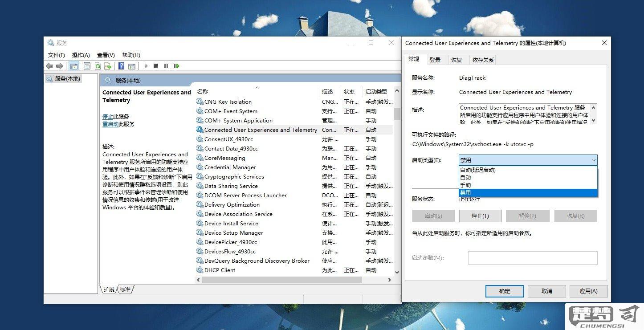The width and height of the screenshot is (644, 330).
Task: Click the Forward arrow in Services toolbar
Action: (59, 66)
